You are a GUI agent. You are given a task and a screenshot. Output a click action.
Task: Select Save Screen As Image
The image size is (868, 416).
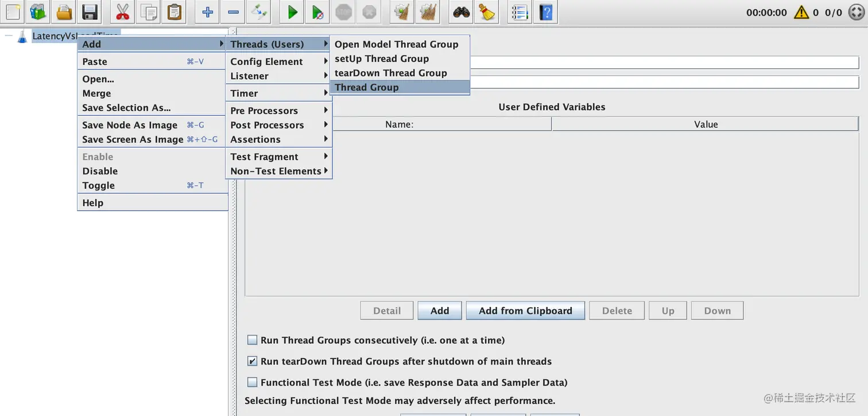click(x=152, y=139)
